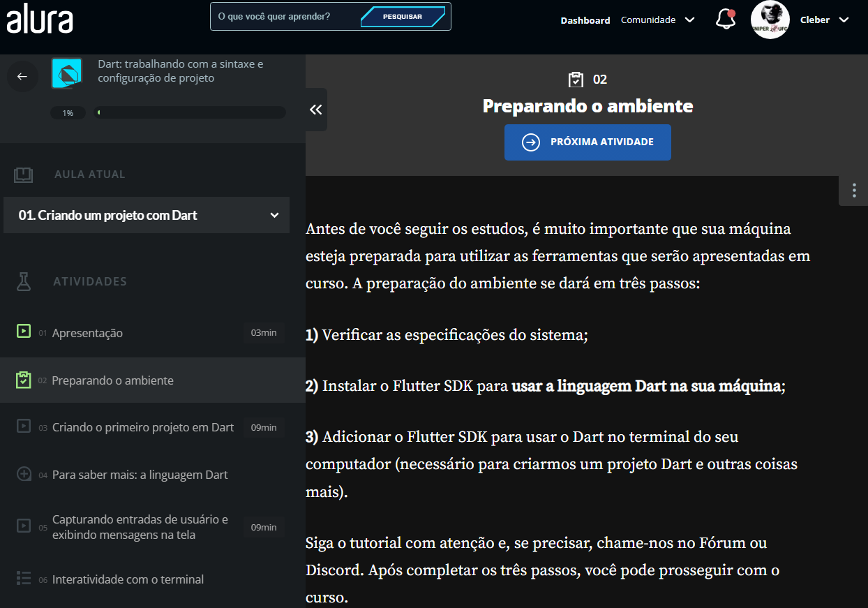Viewport: 868px width, 608px height.
Task: Open the Dashboard page
Action: click(585, 20)
